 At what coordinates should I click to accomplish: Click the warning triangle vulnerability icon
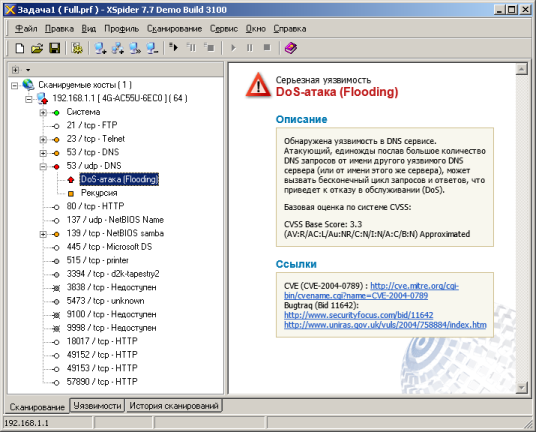tap(259, 85)
